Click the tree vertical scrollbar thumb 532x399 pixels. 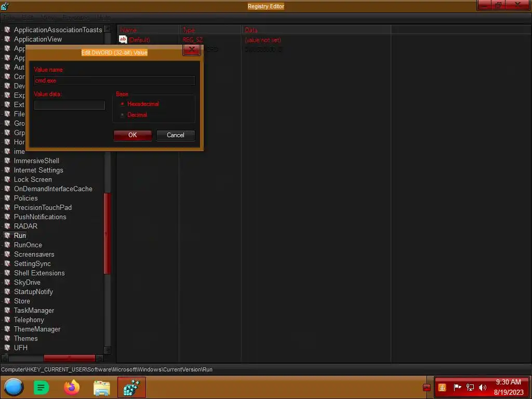[107, 233]
